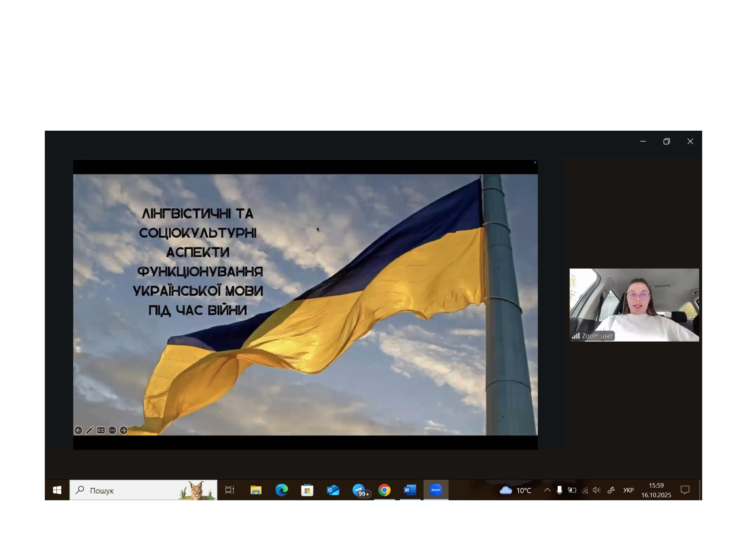Select the pen annotation tool
This screenshot has width=747, height=560.
pyautogui.click(x=90, y=430)
